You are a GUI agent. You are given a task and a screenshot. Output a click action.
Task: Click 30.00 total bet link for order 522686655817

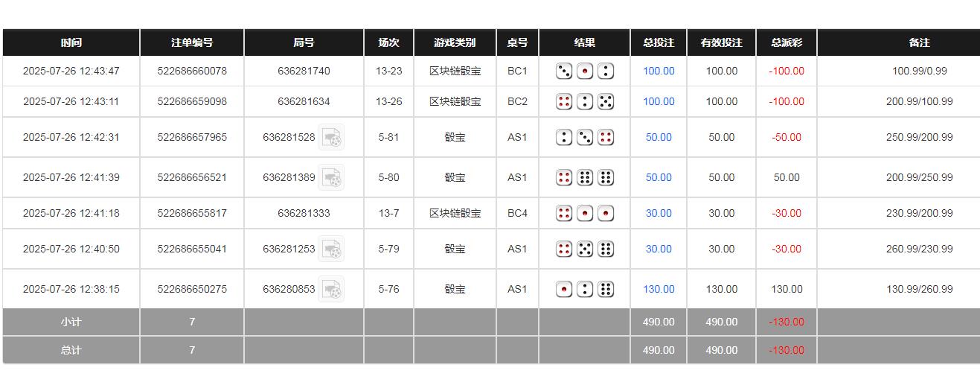[659, 213]
